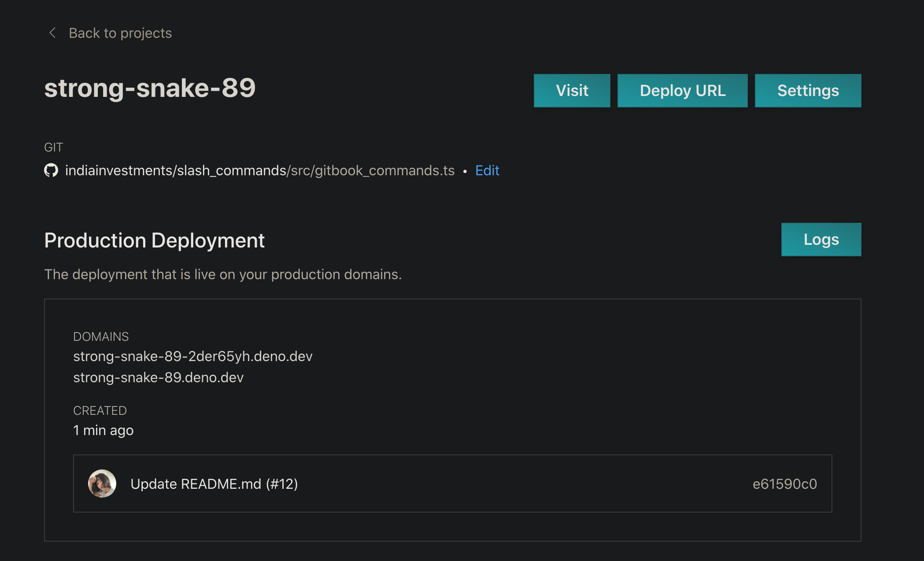Screen dimensions: 924x561
Task: Click the Production Deployment heading
Action: point(154,240)
